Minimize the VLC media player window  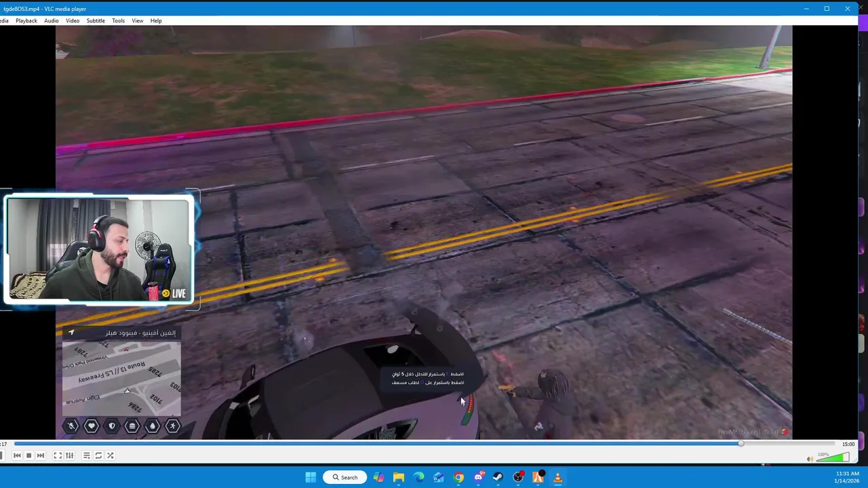806,9
